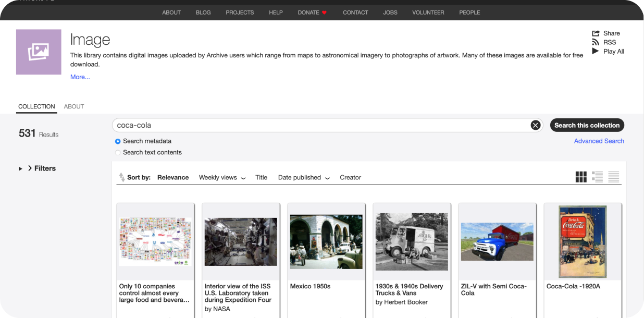This screenshot has height=318, width=644.
Task: Click DONATE in the top navigation
Action: pyautogui.click(x=308, y=13)
